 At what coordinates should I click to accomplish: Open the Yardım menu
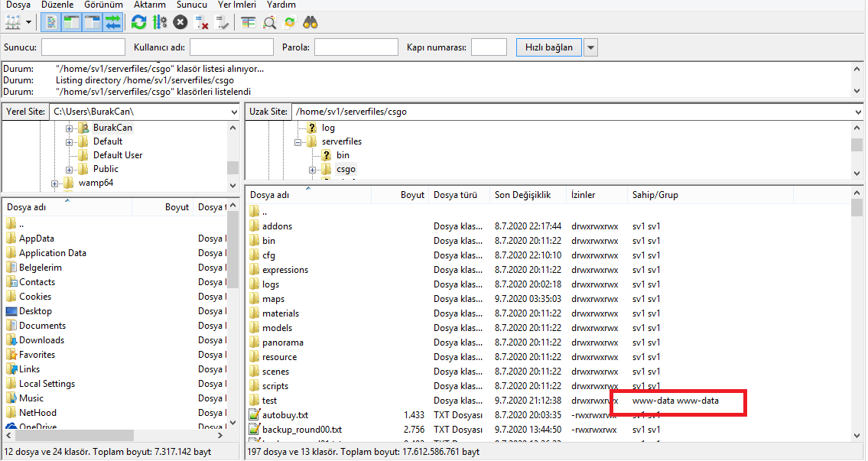(x=281, y=5)
